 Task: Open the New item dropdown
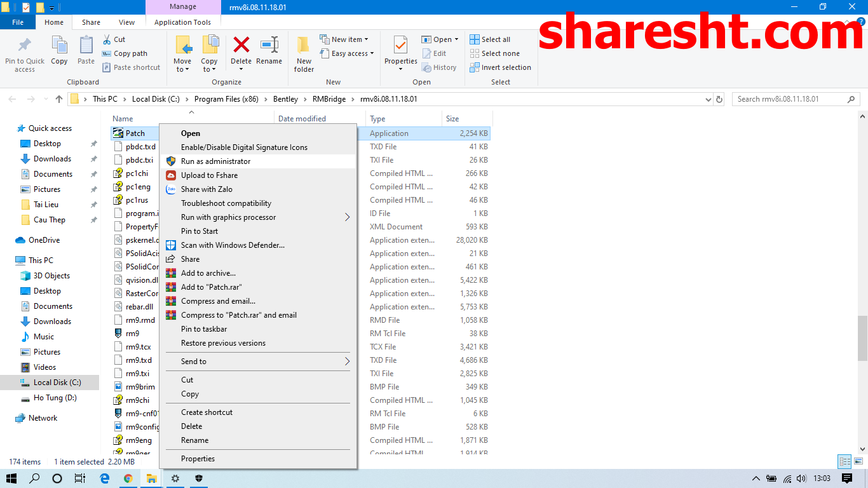[x=344, y=39]
